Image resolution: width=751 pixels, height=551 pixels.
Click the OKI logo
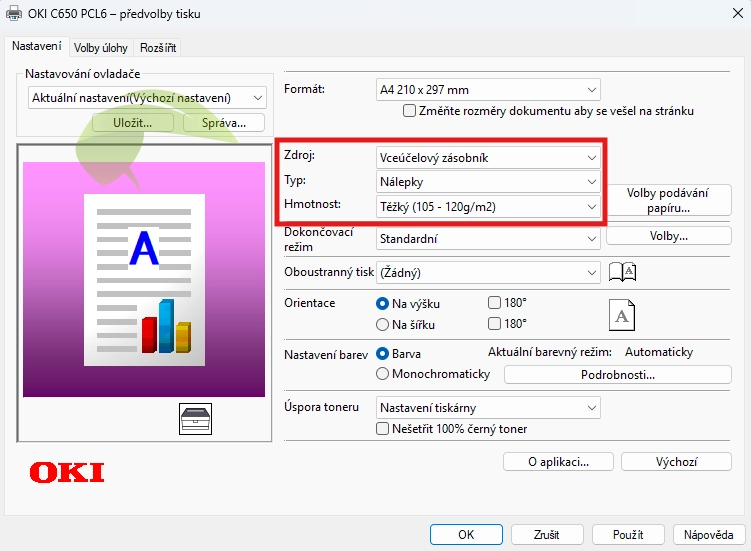pos(67,472)
